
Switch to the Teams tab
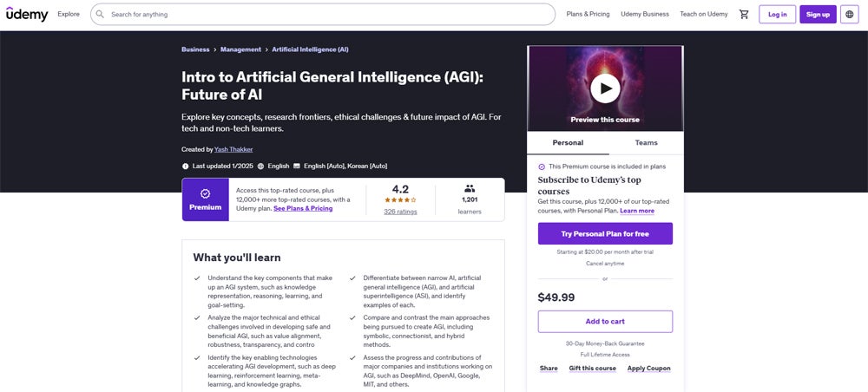[x=646, y=142]
